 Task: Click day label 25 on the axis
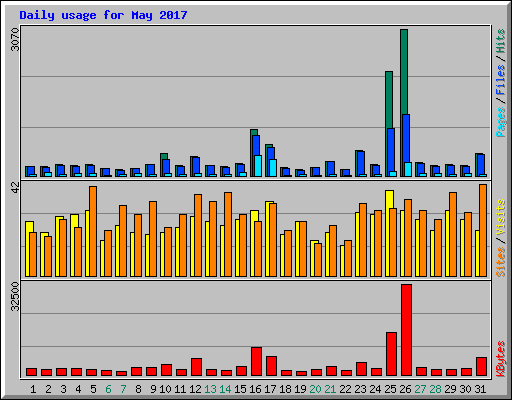390,389
